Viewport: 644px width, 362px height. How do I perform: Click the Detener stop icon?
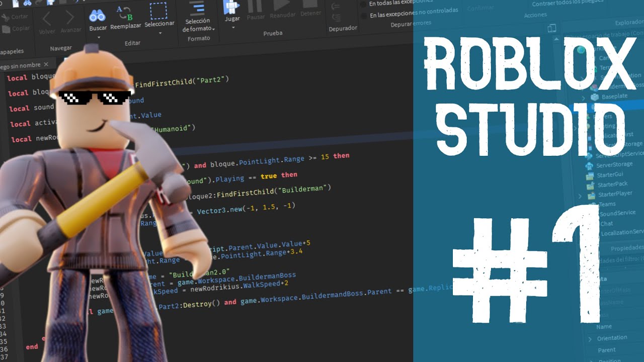click(x=310, y=4)
